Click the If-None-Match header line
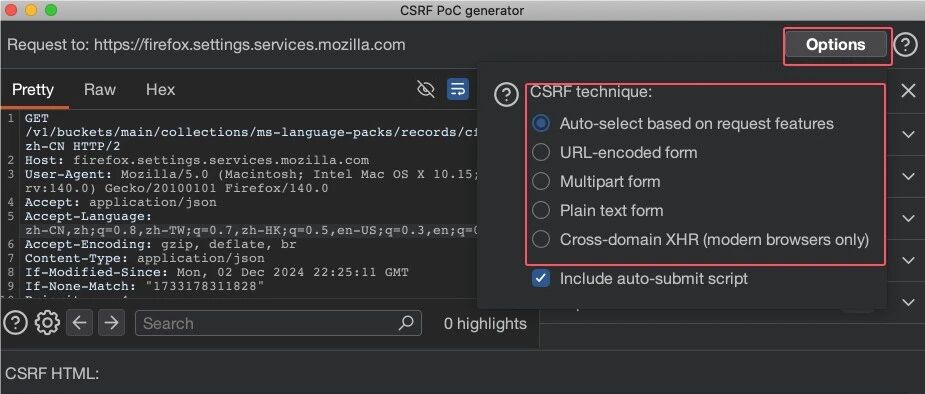925x394 pixels. click(x=145, y=287)
